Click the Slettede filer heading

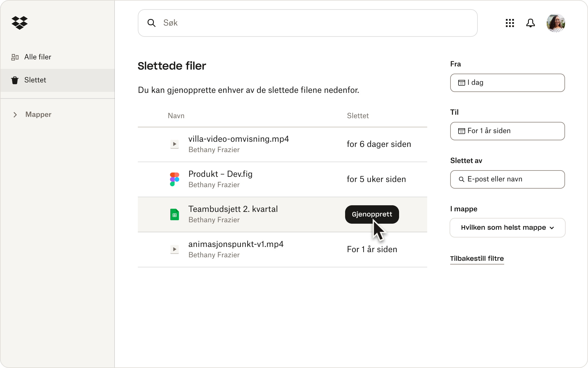[172, 66]
